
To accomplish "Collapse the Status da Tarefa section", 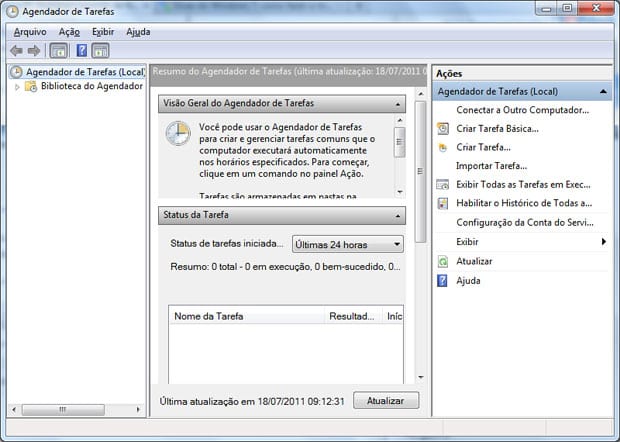I will [x=398, y=216].
